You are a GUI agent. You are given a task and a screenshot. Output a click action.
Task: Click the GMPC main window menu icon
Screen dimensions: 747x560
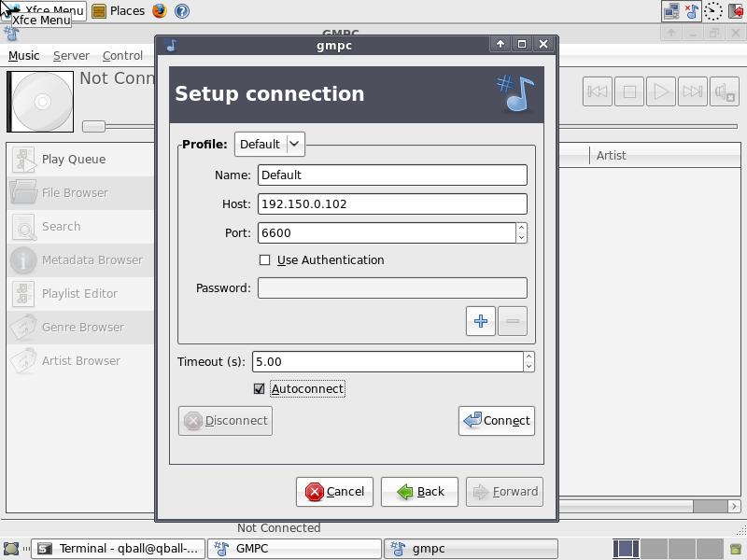pyautogui.click(x=11, y=34)
